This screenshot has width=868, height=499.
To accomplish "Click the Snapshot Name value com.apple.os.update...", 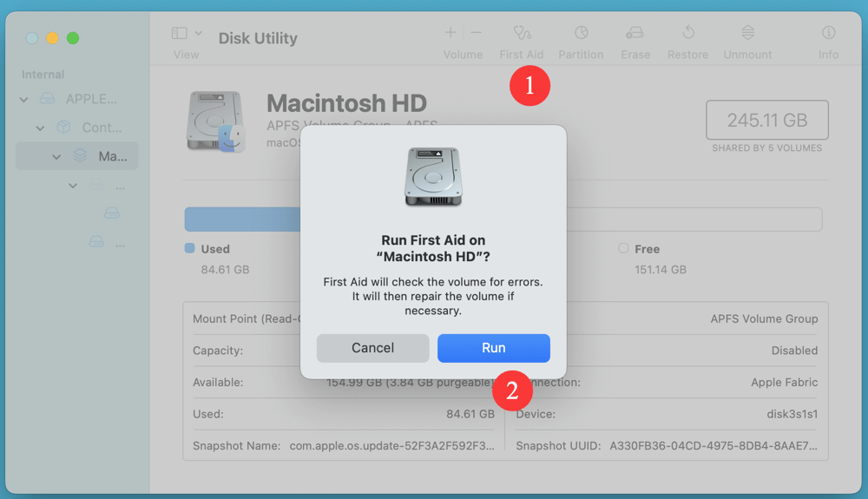I will [392, 446].
